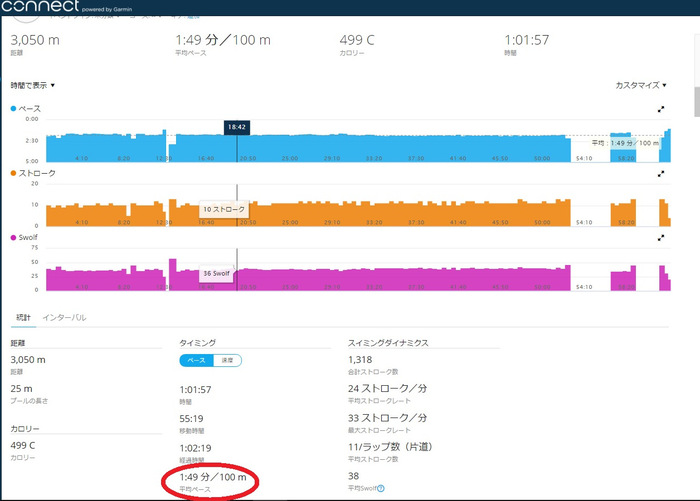This screenshot has height=501, width=700.
Task: Click 1:01:57 time in header summary
Action: click(x=527, y=40)
